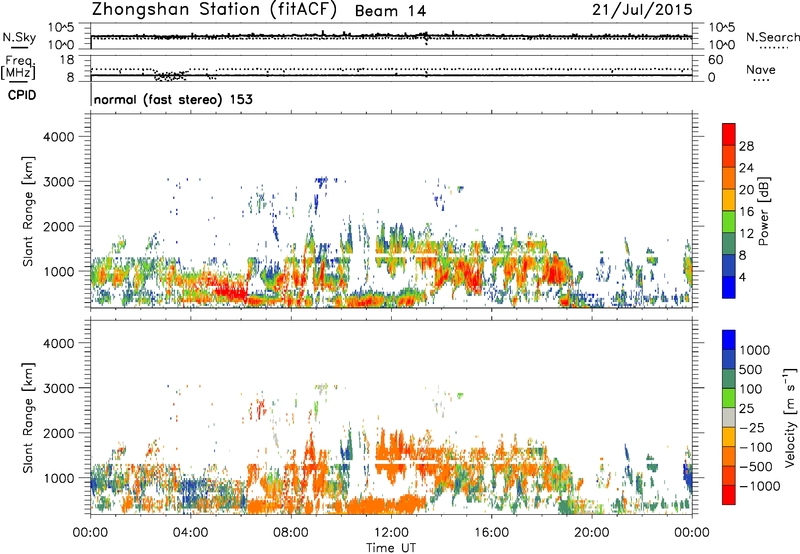This screenshot has width=800, height=554.
Task: Click the 'Time UT' axis title
Action: pos(391,548)
